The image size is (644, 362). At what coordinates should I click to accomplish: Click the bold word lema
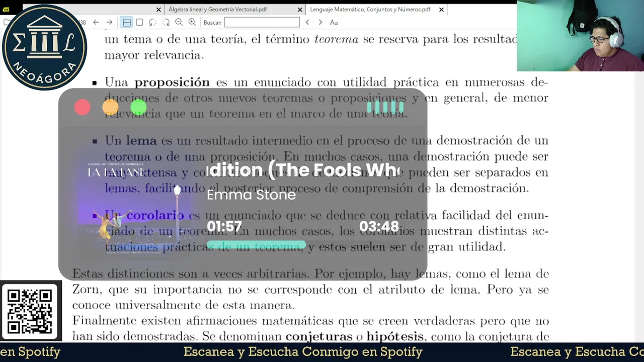(x=141, y=141)
